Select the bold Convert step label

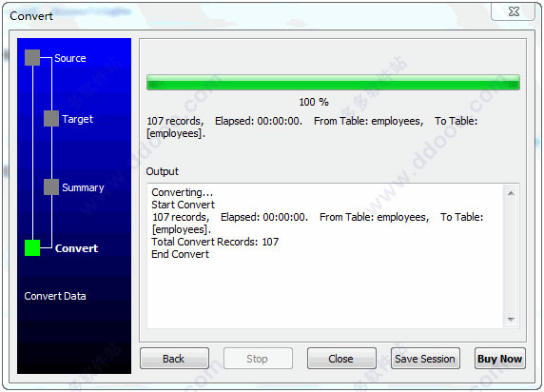click(x=77, y=248)
